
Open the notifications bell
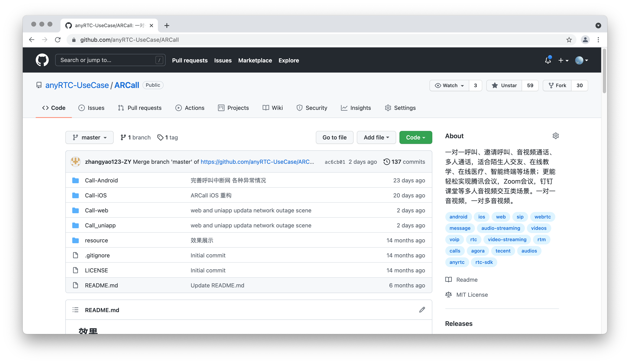(x=548, y=60)
